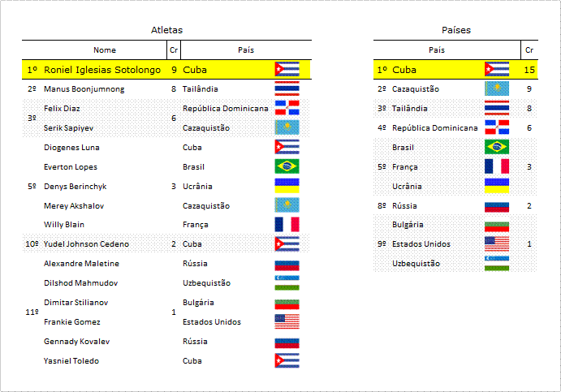Select the Nome column header
The image size is (561, 392).
(x=105, y=50)
